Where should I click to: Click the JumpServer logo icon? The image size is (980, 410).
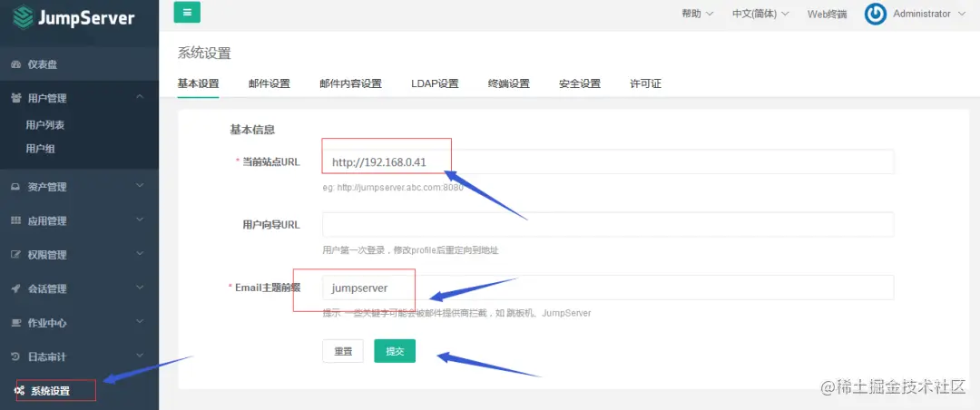[x=23, y=17]
